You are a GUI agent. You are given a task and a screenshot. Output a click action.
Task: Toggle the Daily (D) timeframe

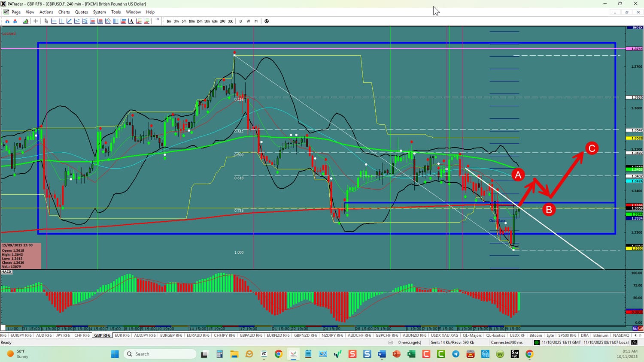tap(240, 21)
